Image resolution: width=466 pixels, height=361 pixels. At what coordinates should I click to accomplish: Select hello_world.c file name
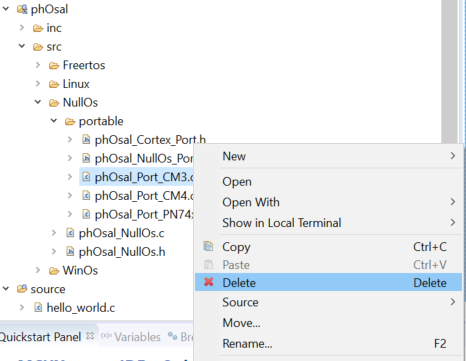pyautogui.click(x=81, y=308)
